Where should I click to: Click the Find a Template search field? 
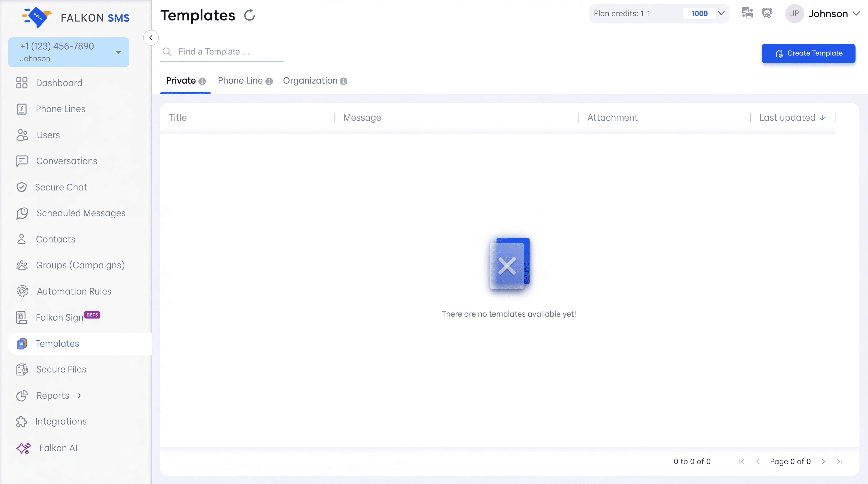(222, 52)
